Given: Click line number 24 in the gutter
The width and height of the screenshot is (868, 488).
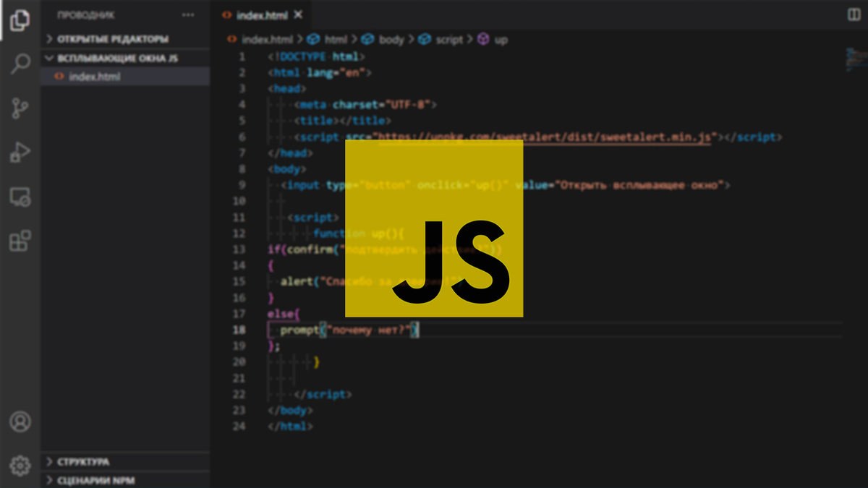Looking at the screenshot, I should point(239,427).
